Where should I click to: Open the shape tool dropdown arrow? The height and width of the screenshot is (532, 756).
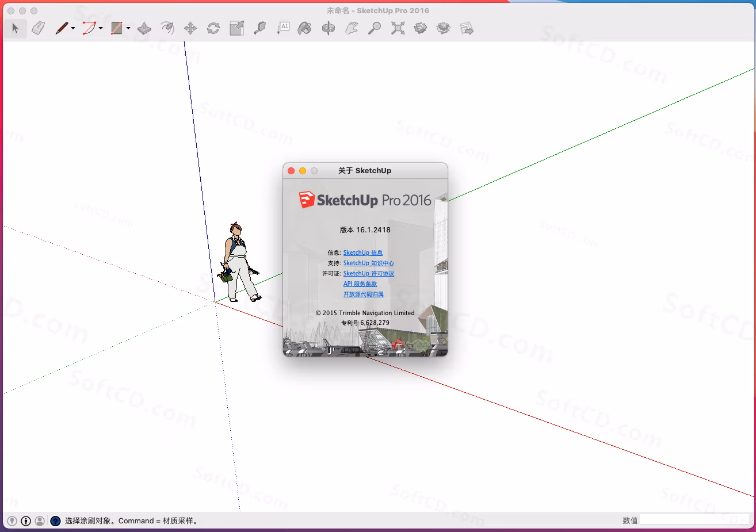(x=128, y=28)
